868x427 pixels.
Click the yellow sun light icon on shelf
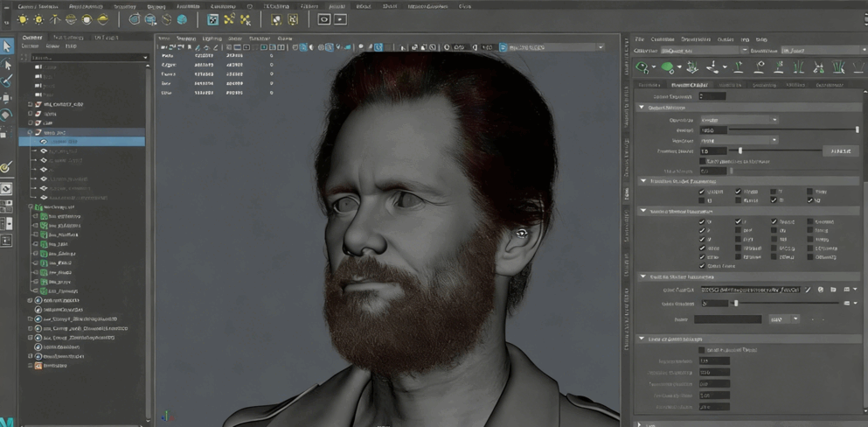point(23,19)
